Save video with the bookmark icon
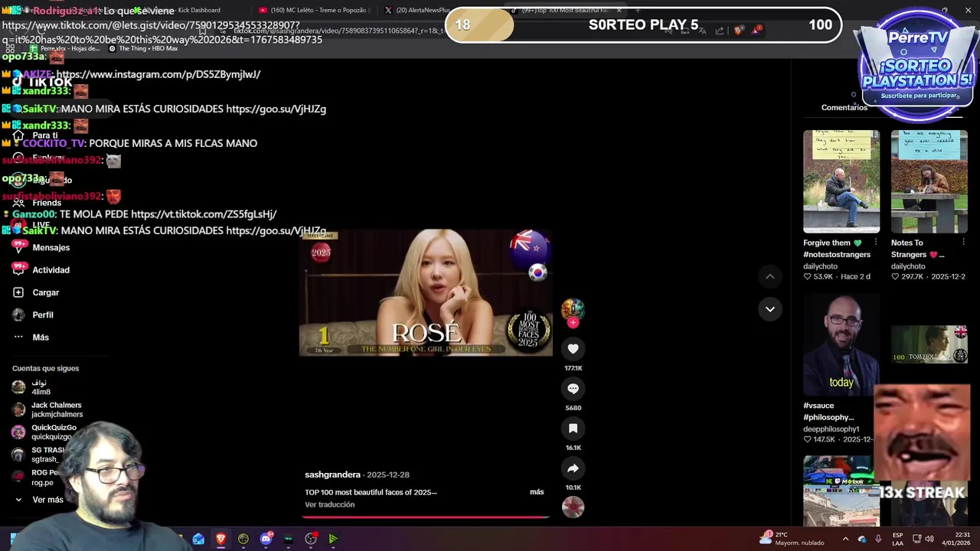This screenshot has height=551, width=980. [573, 429]
